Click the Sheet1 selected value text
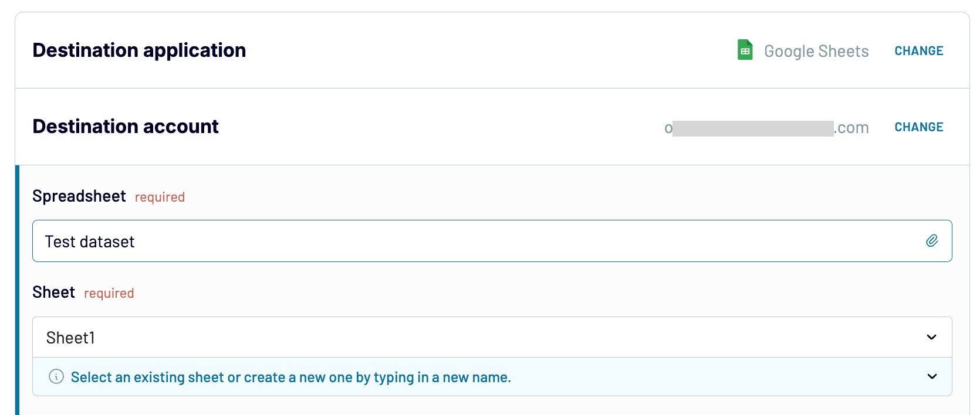This screenshot has height=415, width=980. click(x=70, y=338)
